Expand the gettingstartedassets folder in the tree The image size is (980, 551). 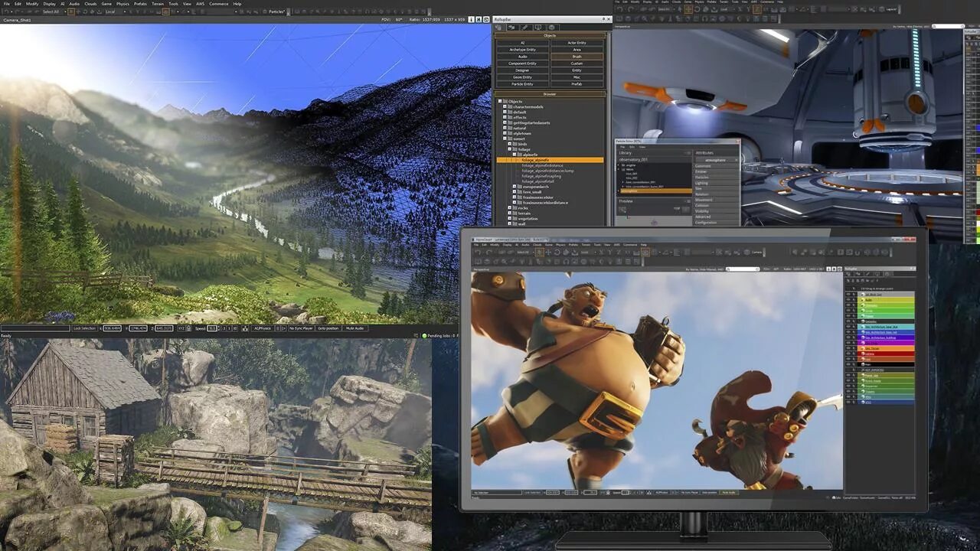coord(505,122)
